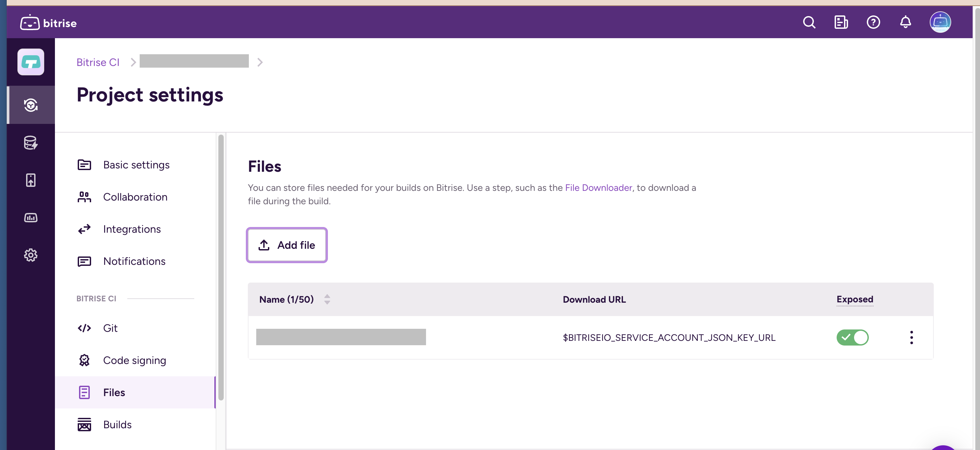Open the user avatar profile menu

(x=940, y=23)
